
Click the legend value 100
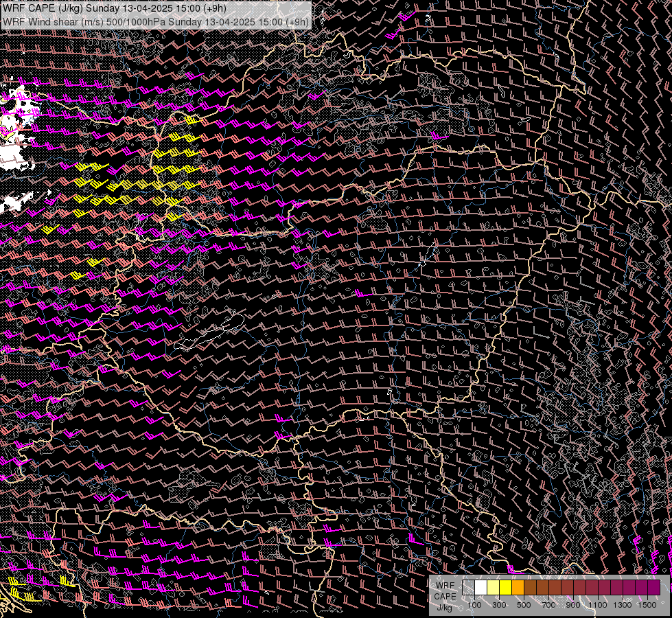click(474, 605)
